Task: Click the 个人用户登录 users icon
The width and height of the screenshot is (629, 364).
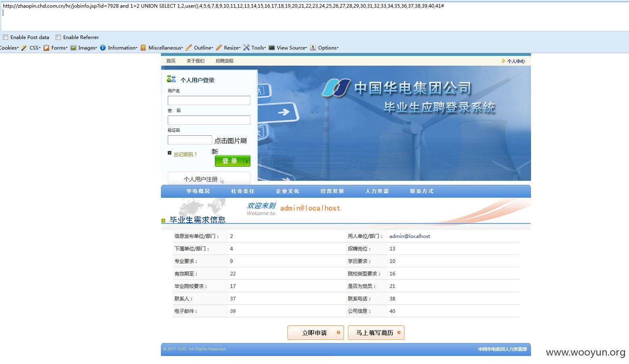Action: pyautogui.click(x=171, y=79)
